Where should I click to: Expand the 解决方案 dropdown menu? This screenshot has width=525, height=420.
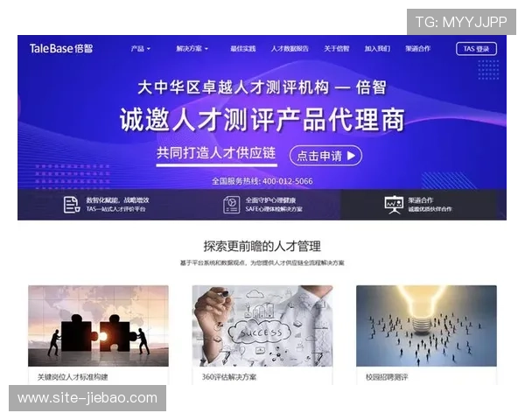pos(192,49)
